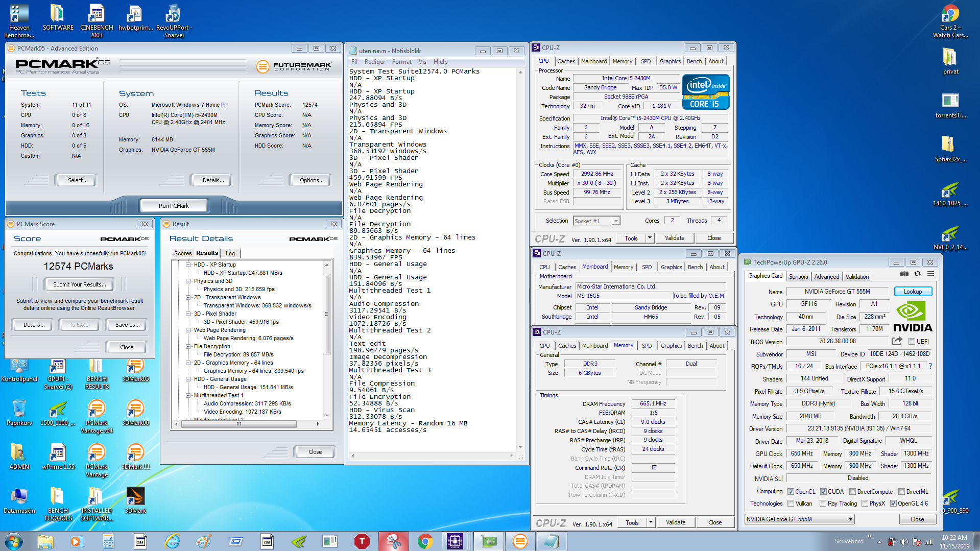This screenshot has width=980, height=551.
Task: Collapse the 3D - Pixel Shader tree node
Action: [x=188, y=314]
